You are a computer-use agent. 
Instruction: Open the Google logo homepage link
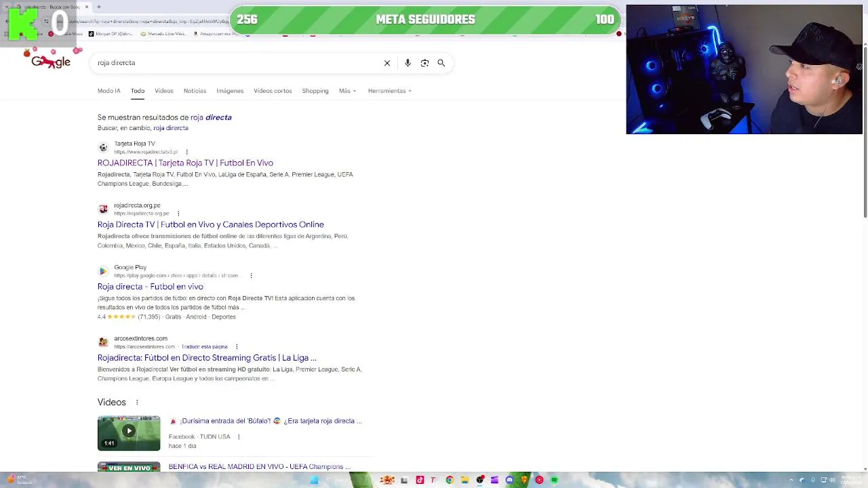tap(51, 62)
